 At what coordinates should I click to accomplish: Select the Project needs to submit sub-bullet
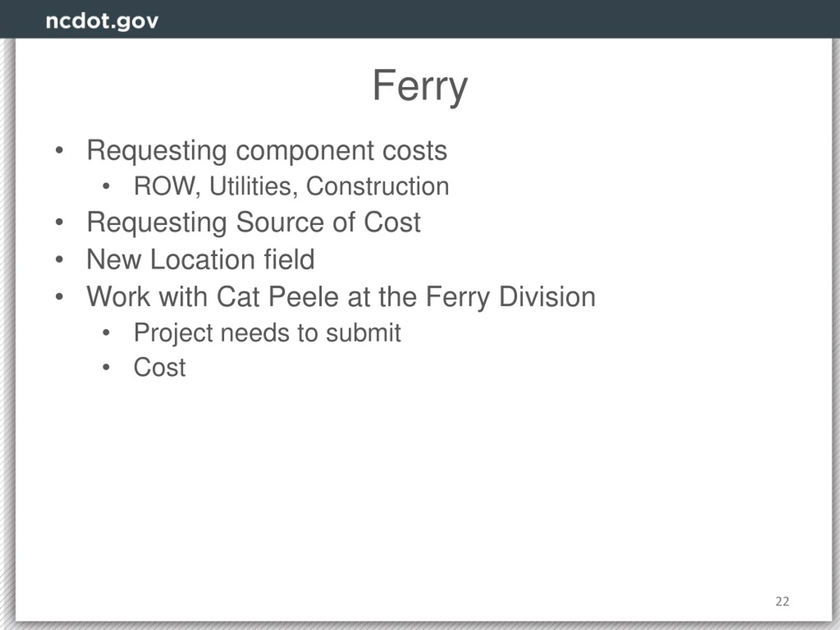[x=267, y=333]
